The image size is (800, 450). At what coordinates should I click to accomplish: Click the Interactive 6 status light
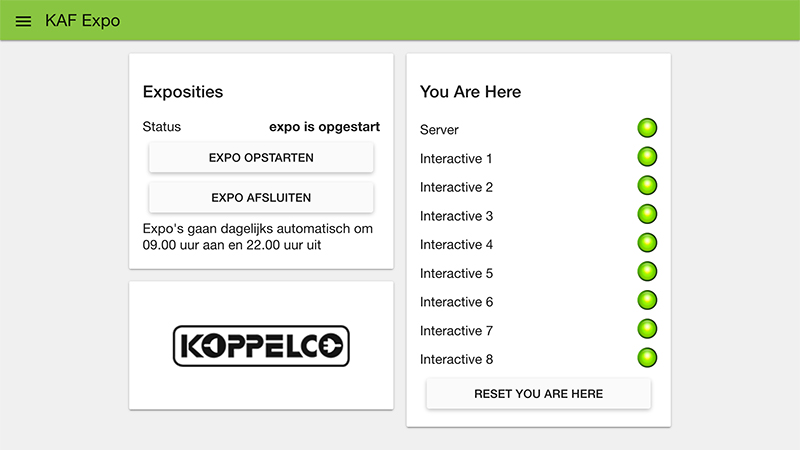pos(647,300)
